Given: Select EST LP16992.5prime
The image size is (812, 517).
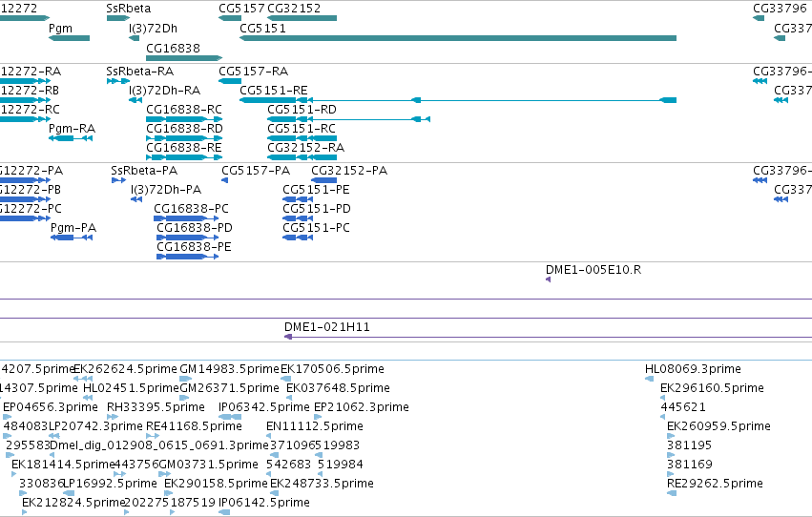Looking at the screenshot, I should point(110,484).
